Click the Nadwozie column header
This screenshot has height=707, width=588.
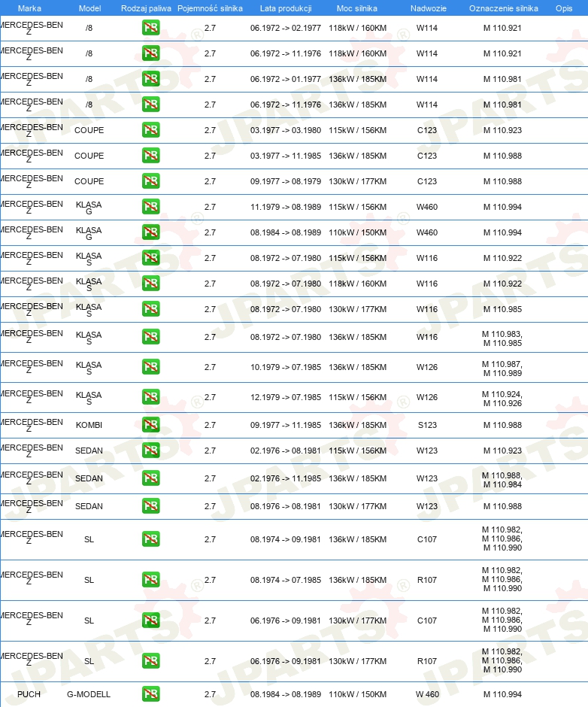(x=429, y=8)
